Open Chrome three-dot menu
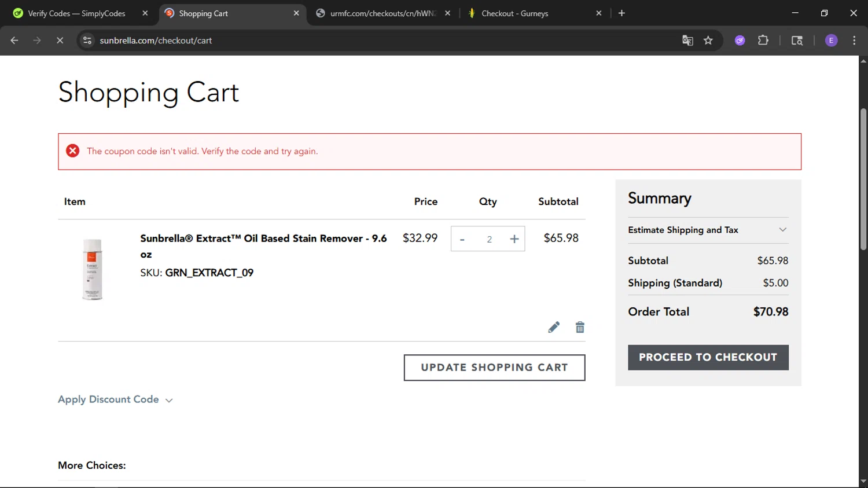868x488 pixels. tap(854, 41)
